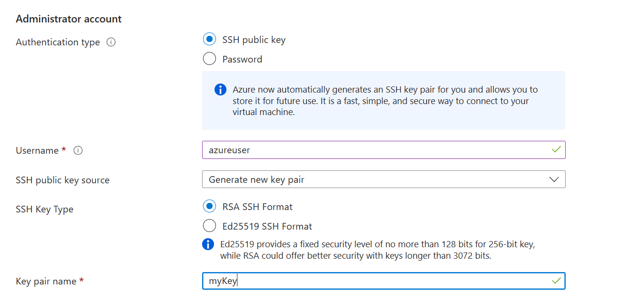
Task: Click the SSH Key Type label
Action: [x=44, y=209]
